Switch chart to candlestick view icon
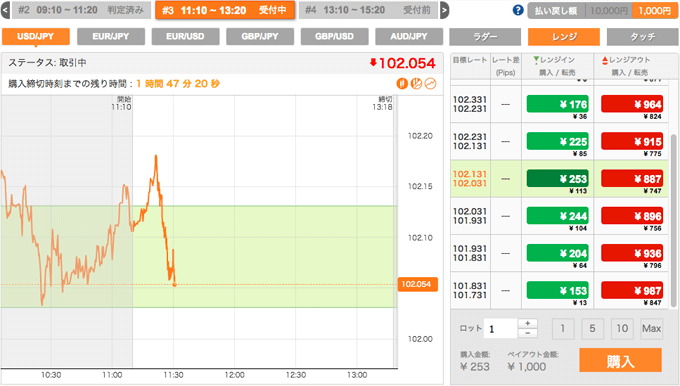The height and width of the screenshot is (386, 680). 402,84
